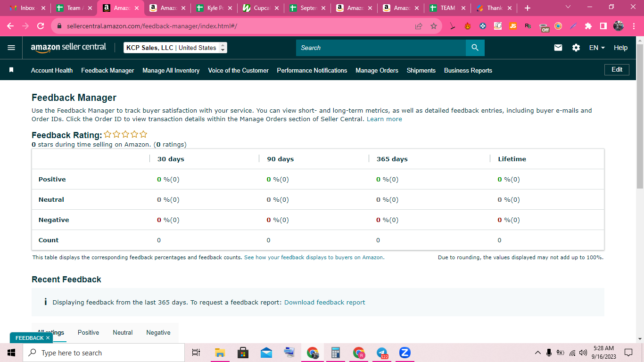Click the bookmark flag icon in navigation bar
644x362 pixels.
coord(11,70)
